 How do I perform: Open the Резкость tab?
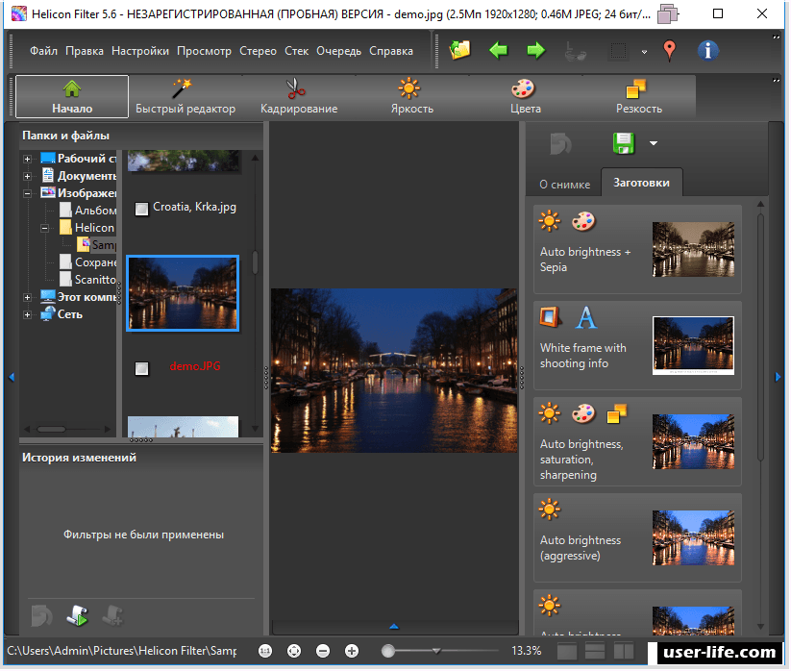638,96
